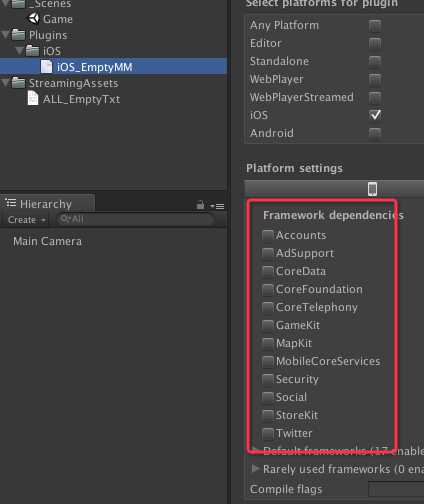424x504 pixels.
Task: Click the Hierarchy search field
Action: [135, 219]
